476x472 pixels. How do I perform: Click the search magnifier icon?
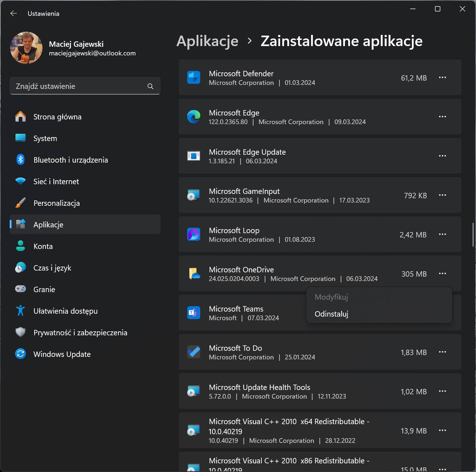[151, 86]
